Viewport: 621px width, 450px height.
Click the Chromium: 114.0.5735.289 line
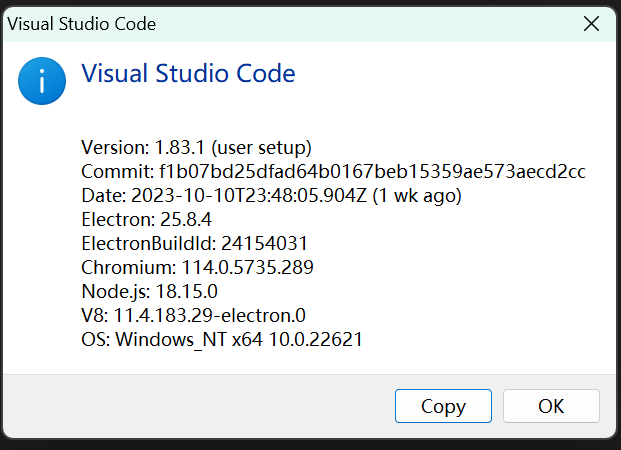(197, 267)
